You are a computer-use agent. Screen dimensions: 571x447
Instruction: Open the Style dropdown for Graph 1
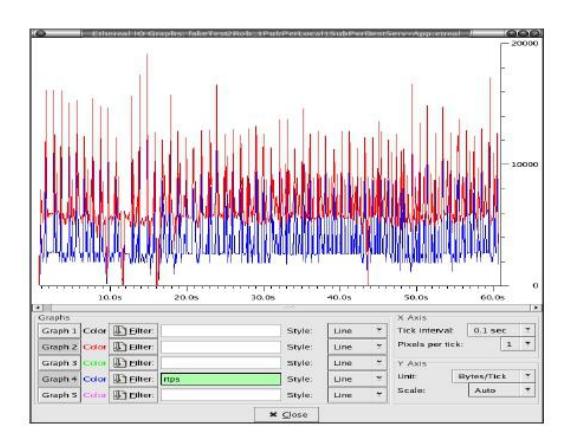pyautogui.click(x=357, y=331)
